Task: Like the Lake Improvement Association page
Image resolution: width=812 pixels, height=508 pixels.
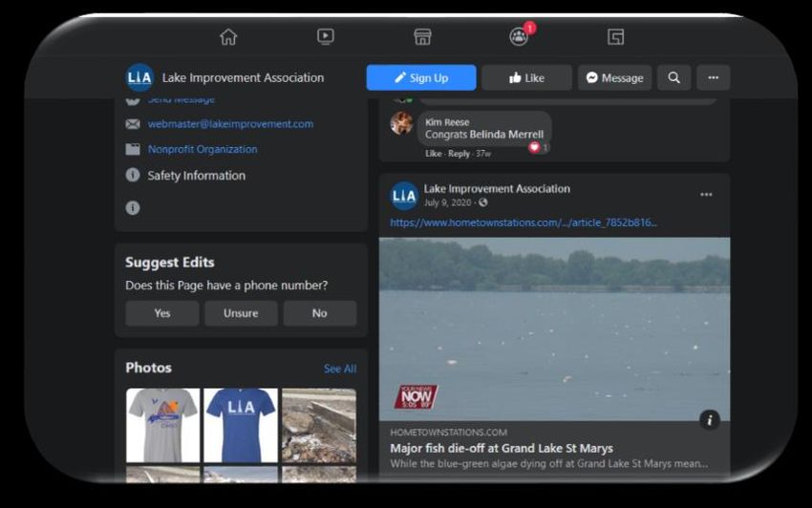Action: [526, 77]
